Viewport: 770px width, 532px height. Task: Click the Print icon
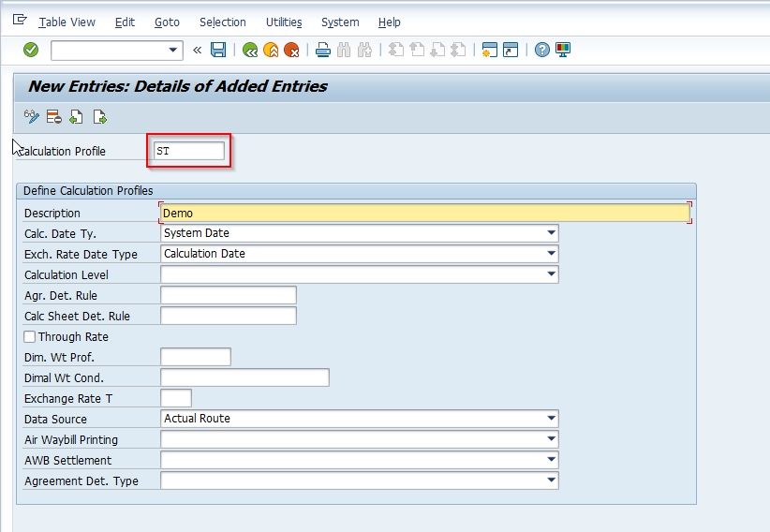322,50
